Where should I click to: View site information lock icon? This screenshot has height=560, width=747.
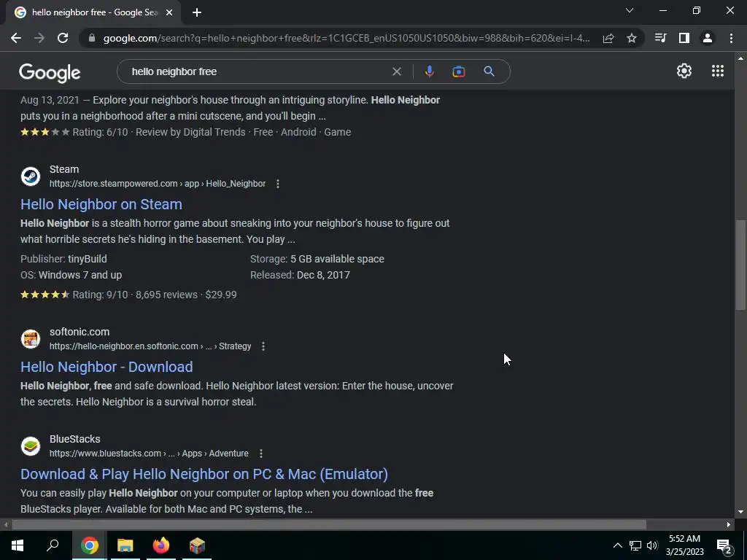[92, 38]
